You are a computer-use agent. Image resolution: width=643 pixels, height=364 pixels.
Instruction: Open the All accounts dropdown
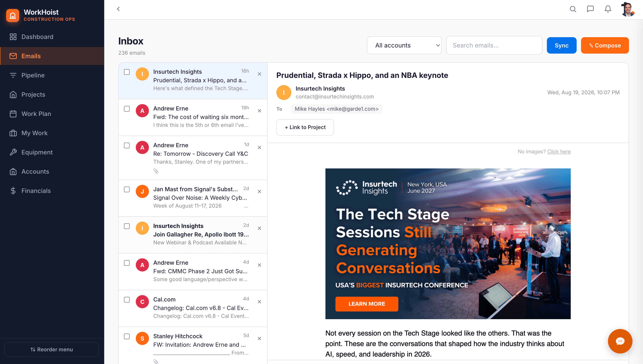point(404,45)
